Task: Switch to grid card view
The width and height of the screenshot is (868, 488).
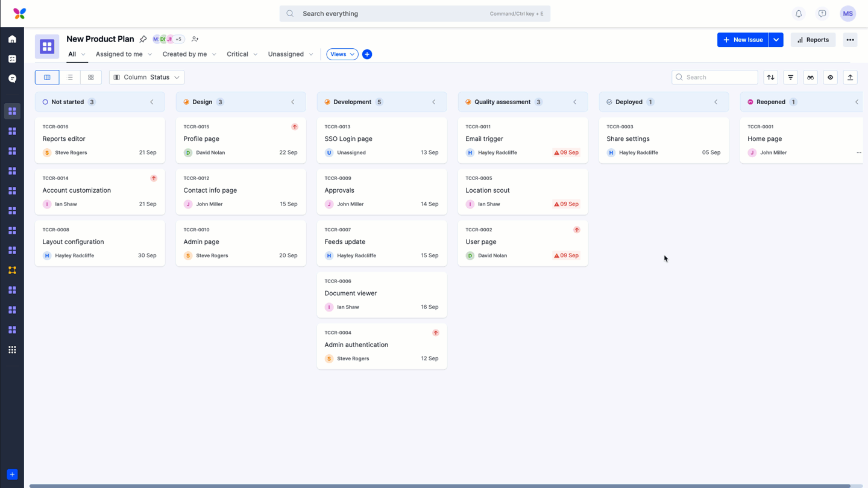Action: point(91,77)
